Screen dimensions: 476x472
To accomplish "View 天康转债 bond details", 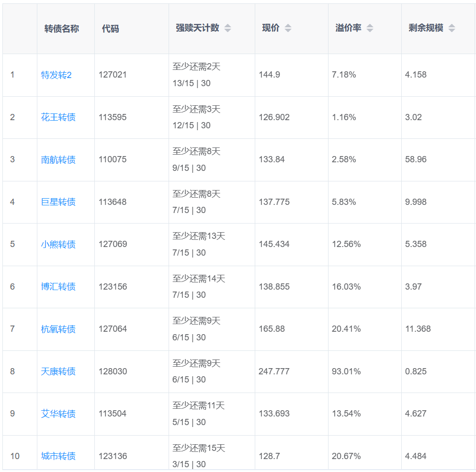I will (58, 371).
